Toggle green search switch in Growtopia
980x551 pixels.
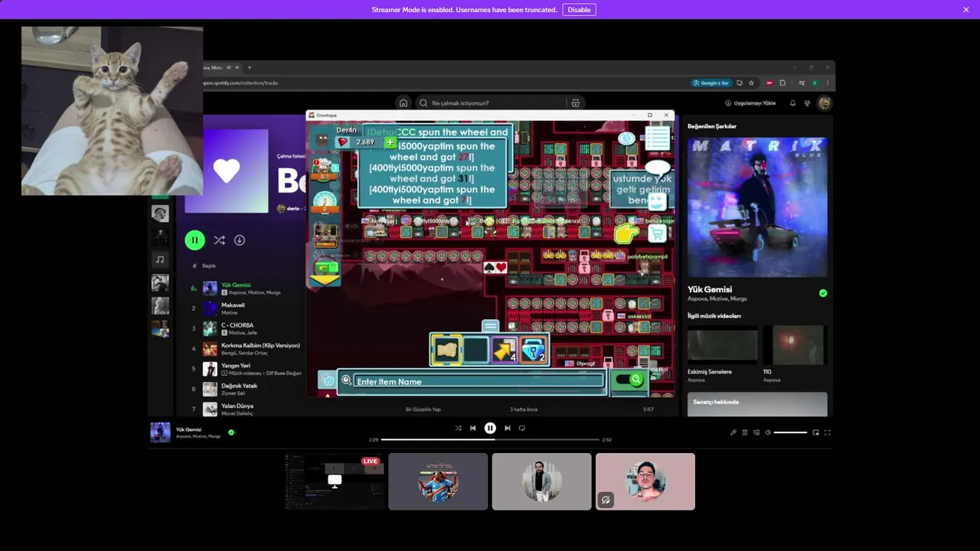[629, 380]
